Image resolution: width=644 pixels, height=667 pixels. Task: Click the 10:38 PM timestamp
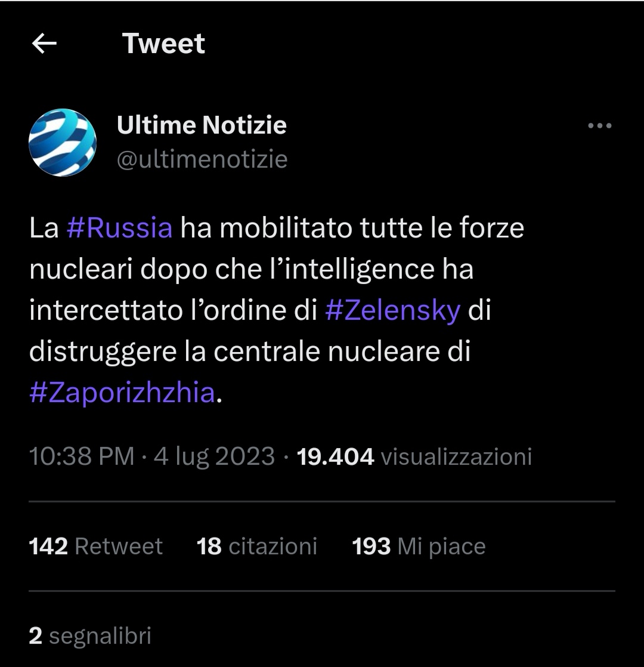pos(81,456)
